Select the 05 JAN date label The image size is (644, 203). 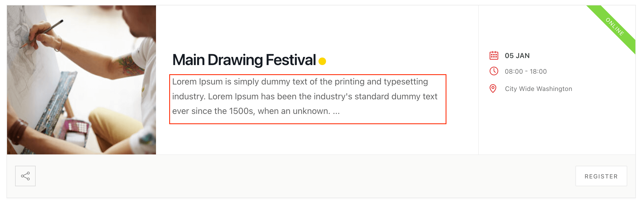517,56
